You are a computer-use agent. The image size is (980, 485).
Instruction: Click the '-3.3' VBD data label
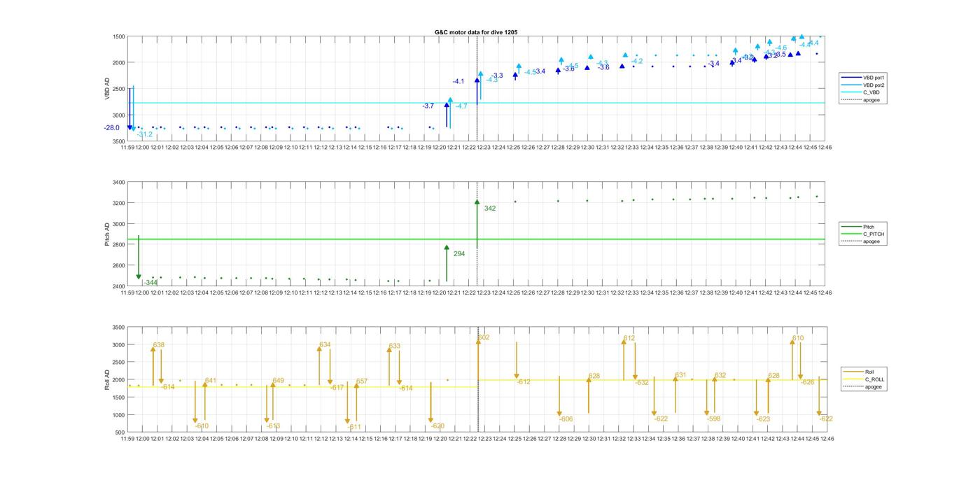click(497, 76)
